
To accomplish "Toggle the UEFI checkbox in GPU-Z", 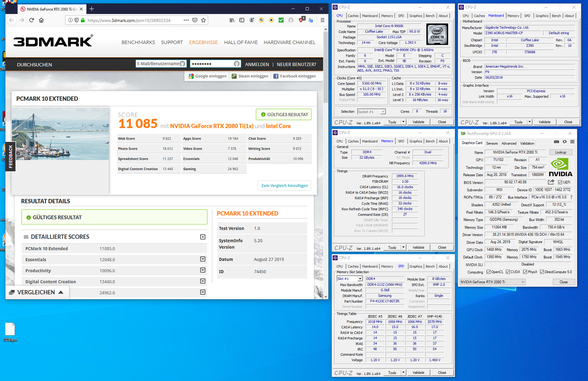I will click(560, 182).
